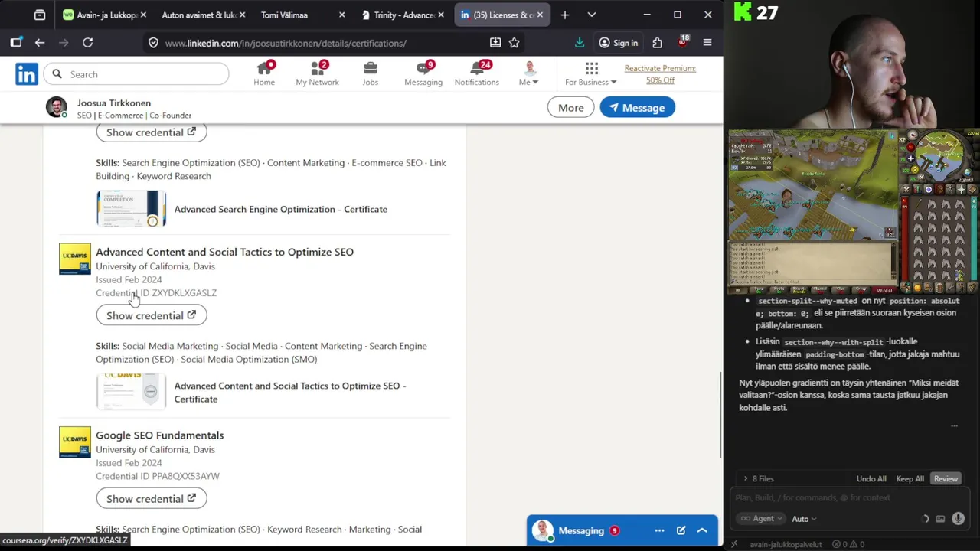Screen dimensions: 980x551
Task: Click the ellipsis below the Cursor chat message
Action: [954, 426]
